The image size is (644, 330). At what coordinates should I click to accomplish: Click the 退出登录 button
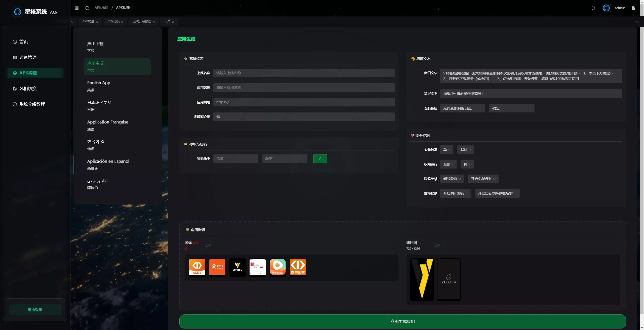[x=35, y=310]
